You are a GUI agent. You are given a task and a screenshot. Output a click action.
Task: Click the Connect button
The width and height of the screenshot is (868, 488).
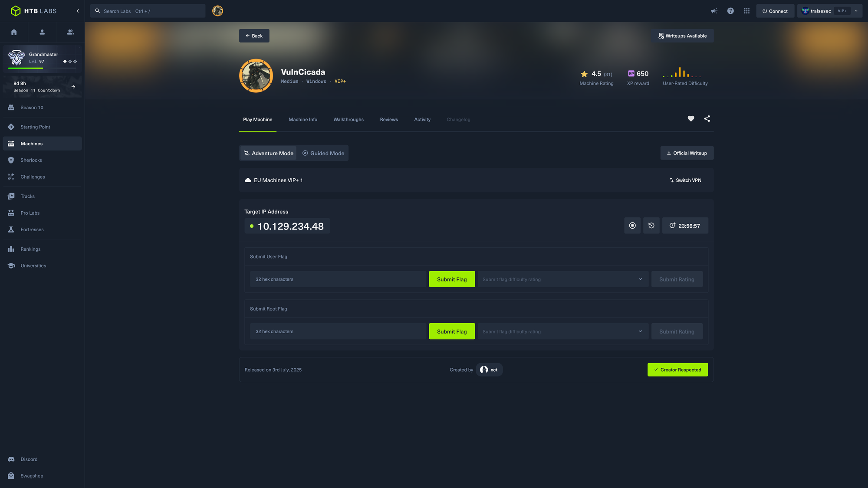click(775, 11)
